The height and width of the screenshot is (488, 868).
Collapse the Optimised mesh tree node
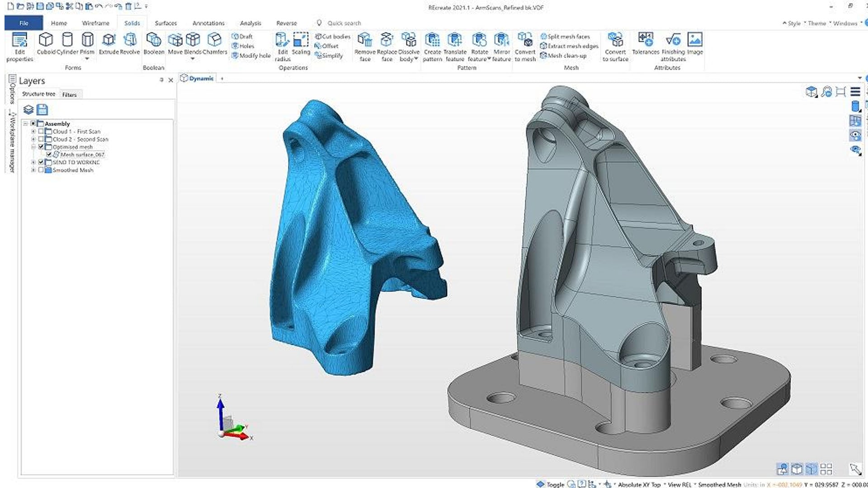[33, 147]
